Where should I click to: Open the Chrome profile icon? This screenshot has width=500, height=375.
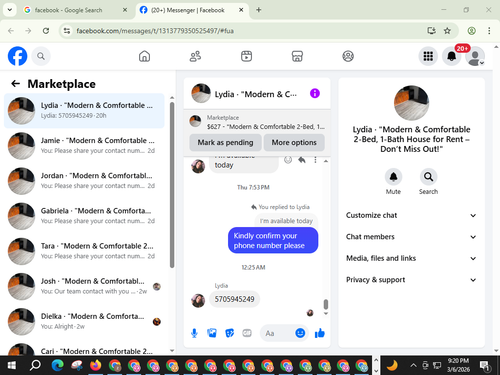pos(471,31)
